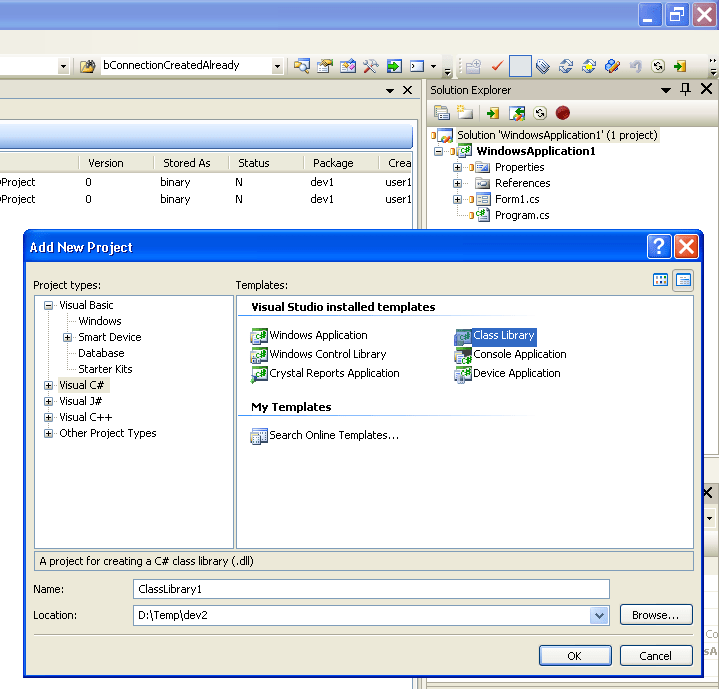Screen dimensions: 719x689
Task: Select the Crystal Reports Application template
Action: click(325, 373)
